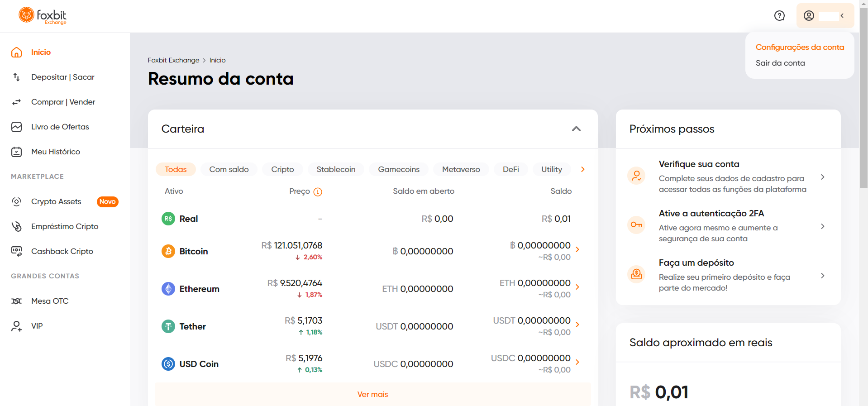Click the Empréstimo Cripto icon
This screenshot has height=406, width=868.
pyautogui.click(x=17, y=226)
